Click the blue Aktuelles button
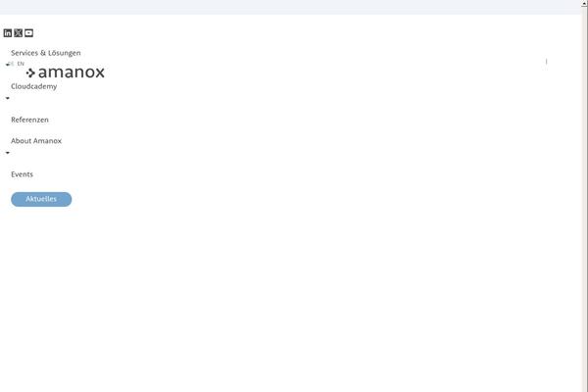588x392 pixels. 41,199
